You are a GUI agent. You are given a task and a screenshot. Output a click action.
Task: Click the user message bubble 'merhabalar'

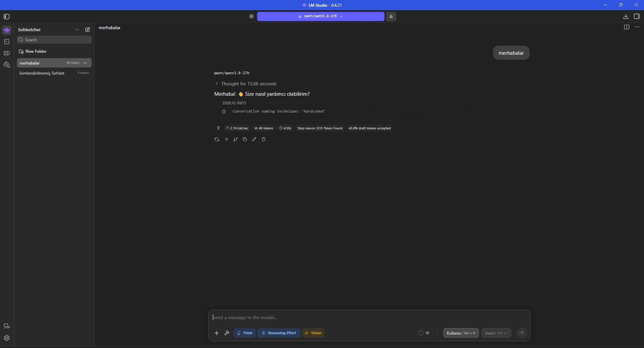pyautogui.click(x=511, y=53)
